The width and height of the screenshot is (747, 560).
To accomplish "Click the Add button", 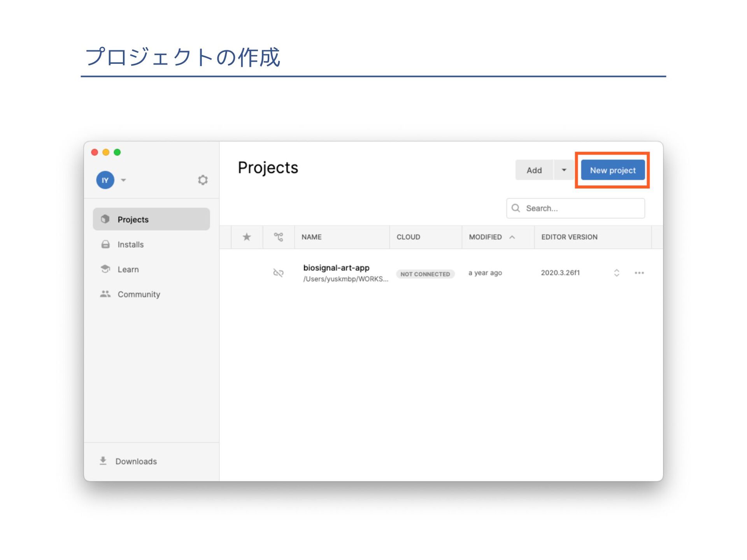I will pos(534,170).
